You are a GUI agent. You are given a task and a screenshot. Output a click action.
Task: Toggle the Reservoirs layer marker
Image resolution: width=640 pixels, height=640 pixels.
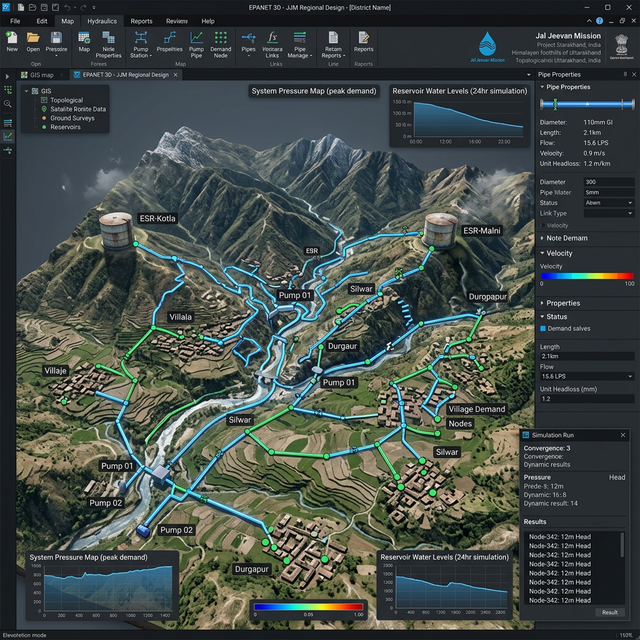point(44,127)
